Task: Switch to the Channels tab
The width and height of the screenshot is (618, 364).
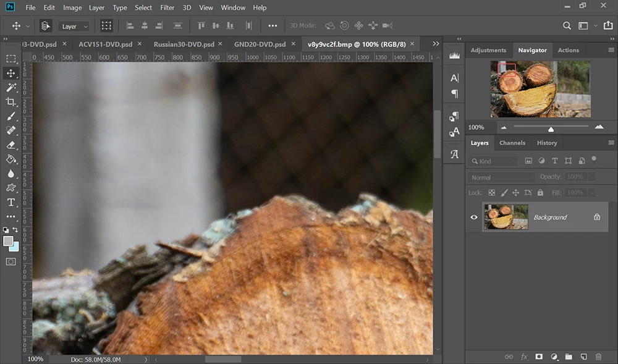Action: pyautogui.click(x=512, y=143)
